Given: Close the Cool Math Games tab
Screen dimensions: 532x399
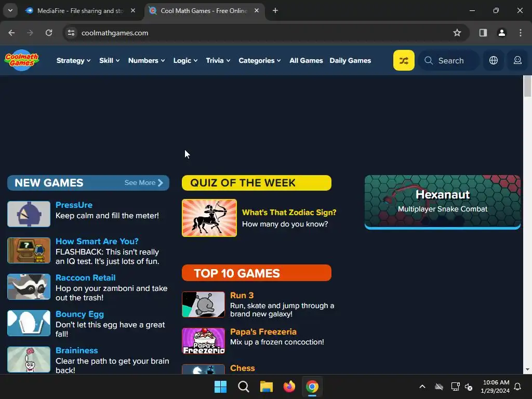Looking at the screenshot, I should 257,10.
